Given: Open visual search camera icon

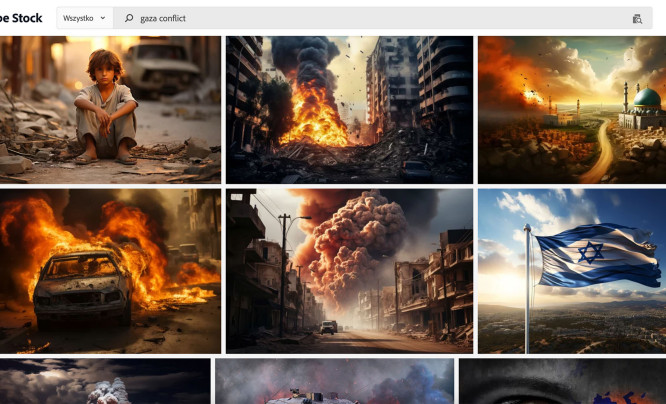Looking at the screenshot, I should 637,19.
